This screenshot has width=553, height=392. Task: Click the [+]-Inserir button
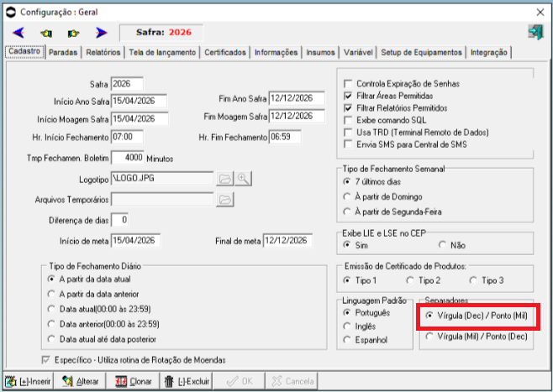(x=28, y=381)
